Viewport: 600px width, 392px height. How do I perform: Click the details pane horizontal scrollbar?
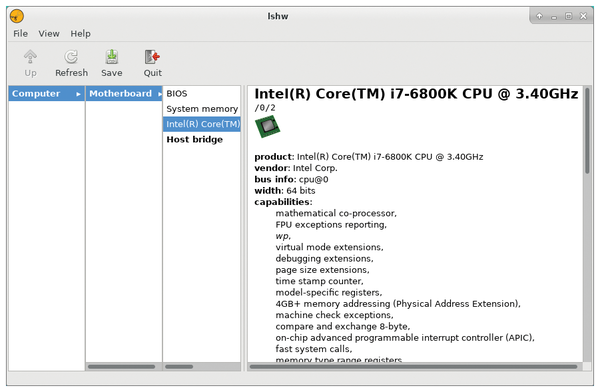click(x=413, y=367)
